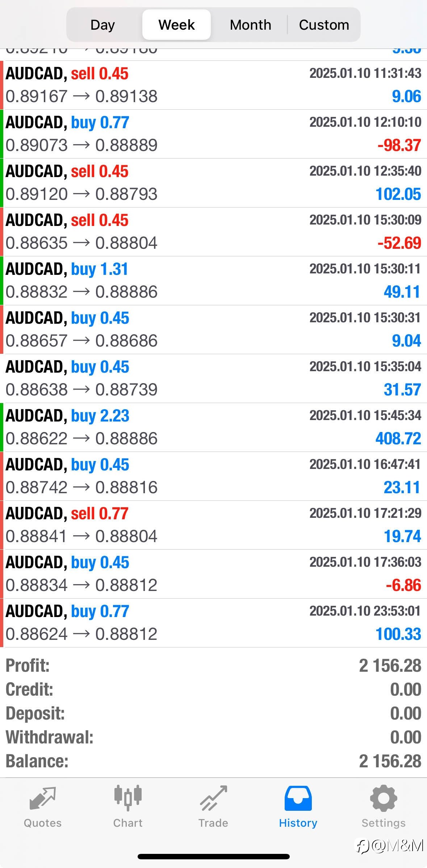
Task: Open AUDCAD buy 2.23 trade with 408.72 profit
Action: tap(213, 427)
